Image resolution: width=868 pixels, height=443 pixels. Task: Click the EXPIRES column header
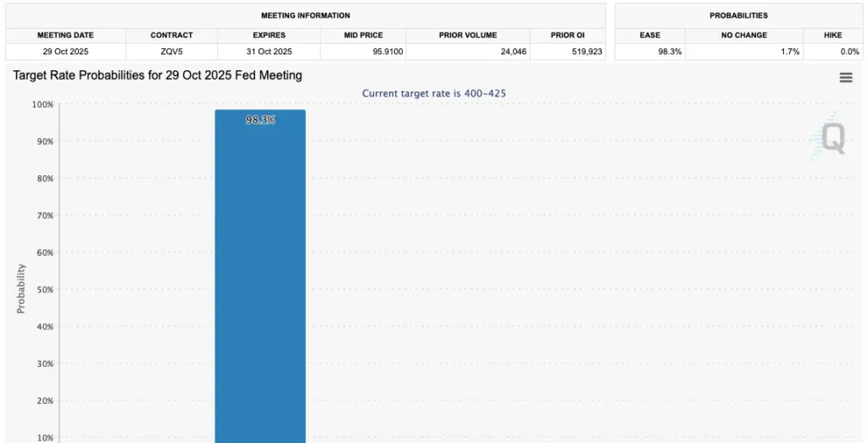point(269,35)
